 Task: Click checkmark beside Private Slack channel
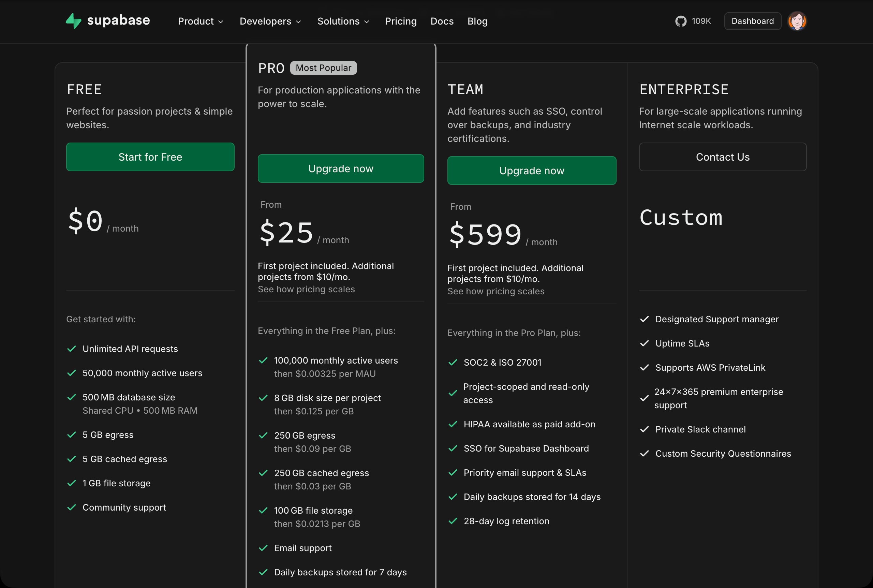coord(644,429)
